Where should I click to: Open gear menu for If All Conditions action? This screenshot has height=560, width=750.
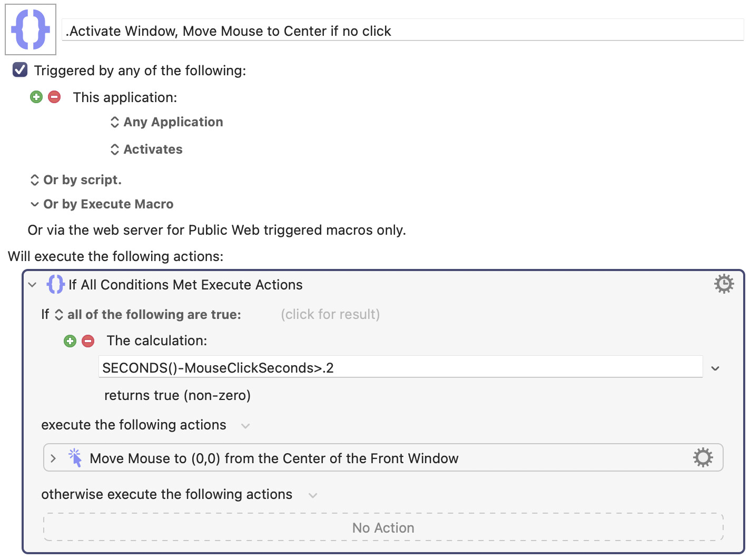coord(724,284)
